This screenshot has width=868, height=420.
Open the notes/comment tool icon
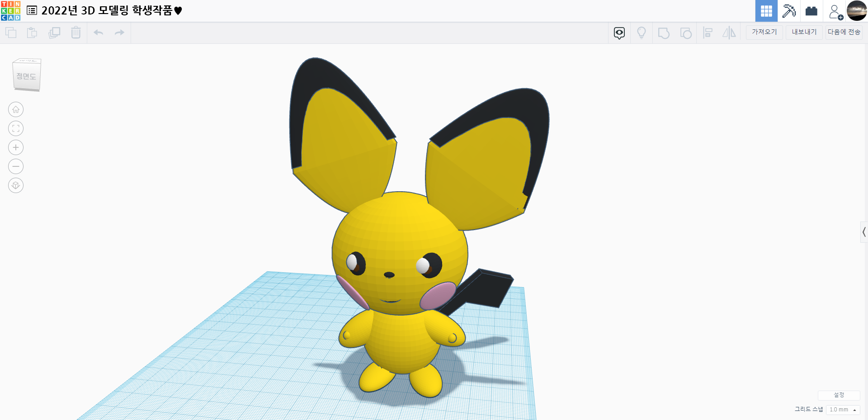click(619, 33)
